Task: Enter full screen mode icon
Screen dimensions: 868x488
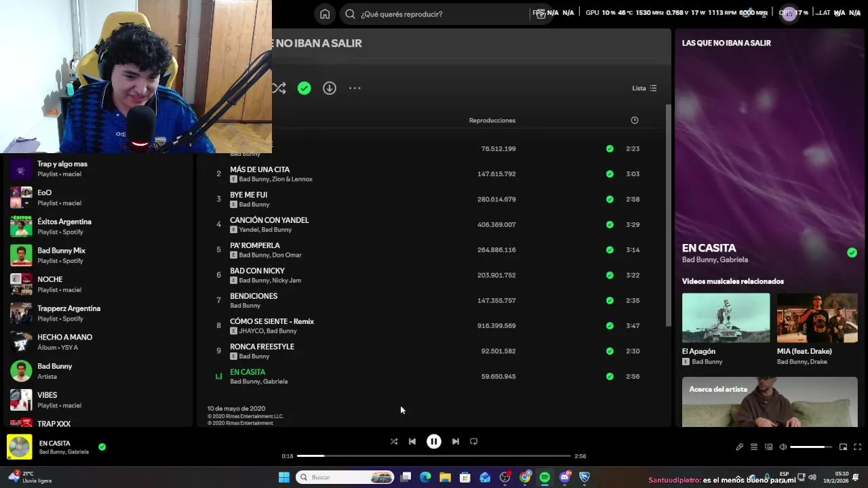Action: pyautogui.click(x=857, y=447)
